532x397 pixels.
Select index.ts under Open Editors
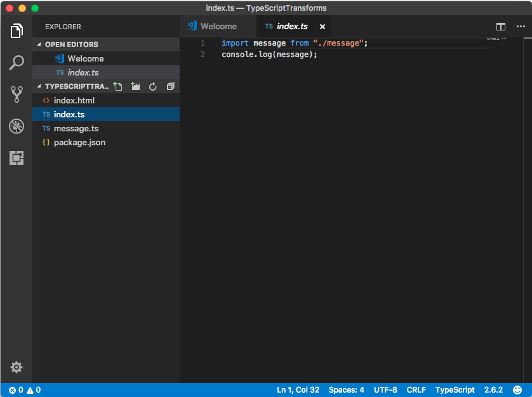click(106, 72)
